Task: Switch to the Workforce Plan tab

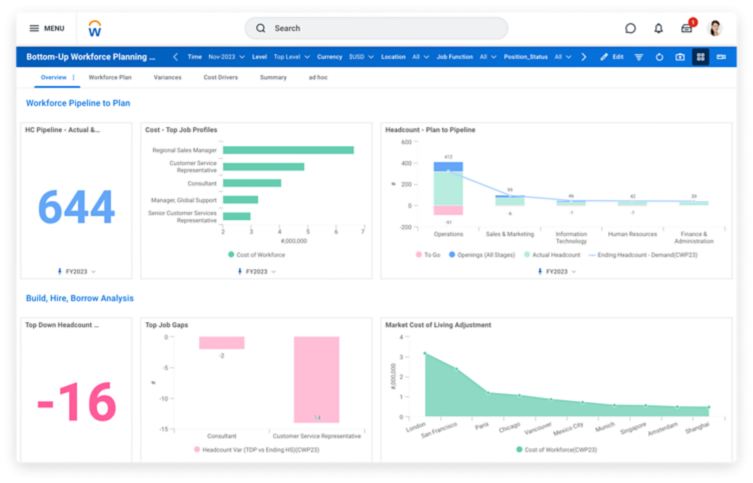Action: 110,77
